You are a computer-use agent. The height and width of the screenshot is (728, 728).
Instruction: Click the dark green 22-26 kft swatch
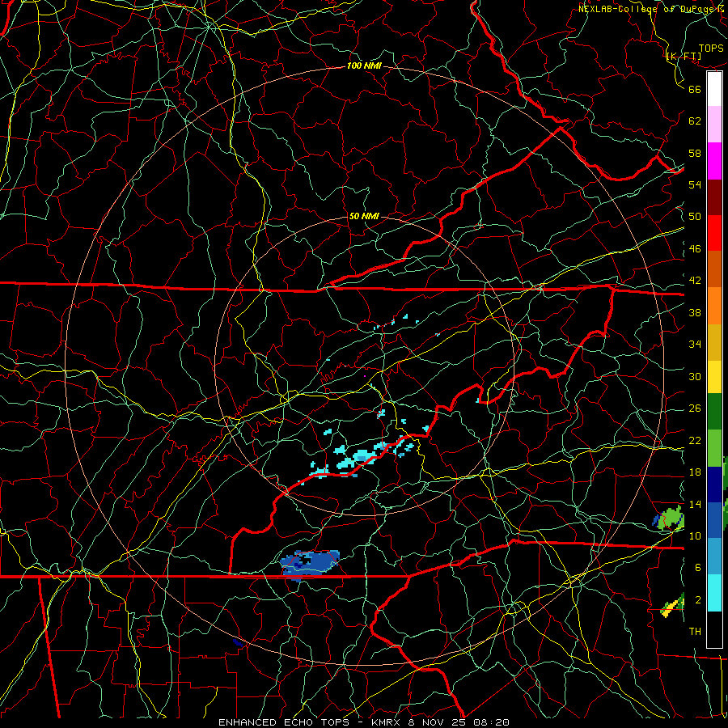pos(714,412)
